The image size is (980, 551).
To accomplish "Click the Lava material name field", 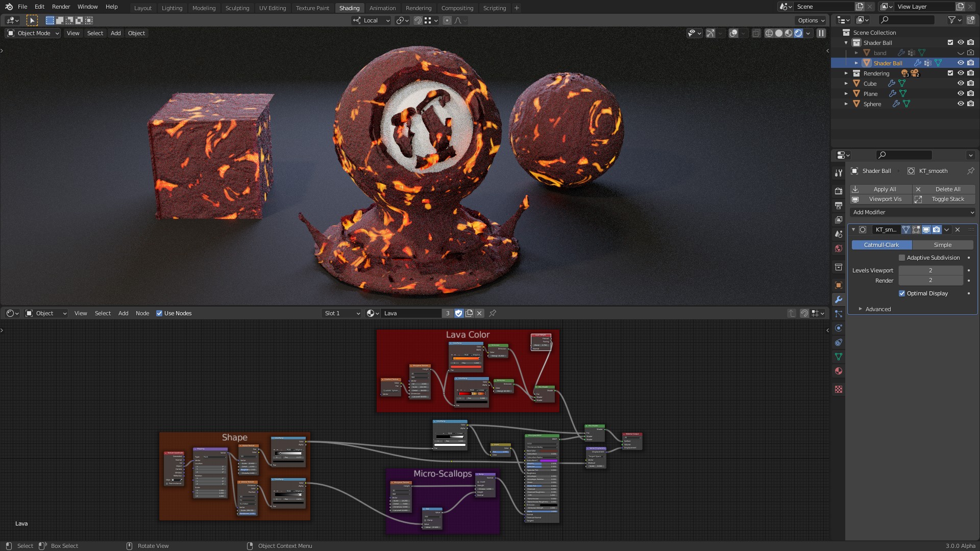I will click(410, 313).
